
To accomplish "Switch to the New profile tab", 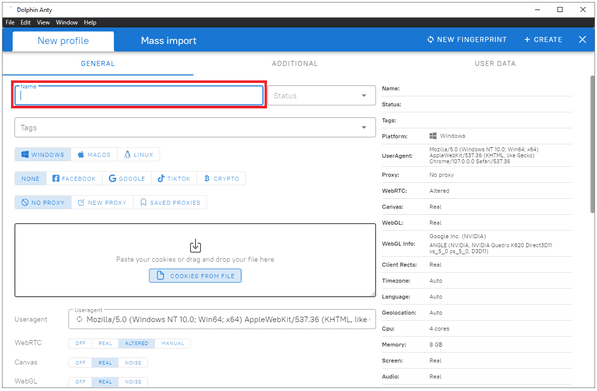I will (63, 41).
